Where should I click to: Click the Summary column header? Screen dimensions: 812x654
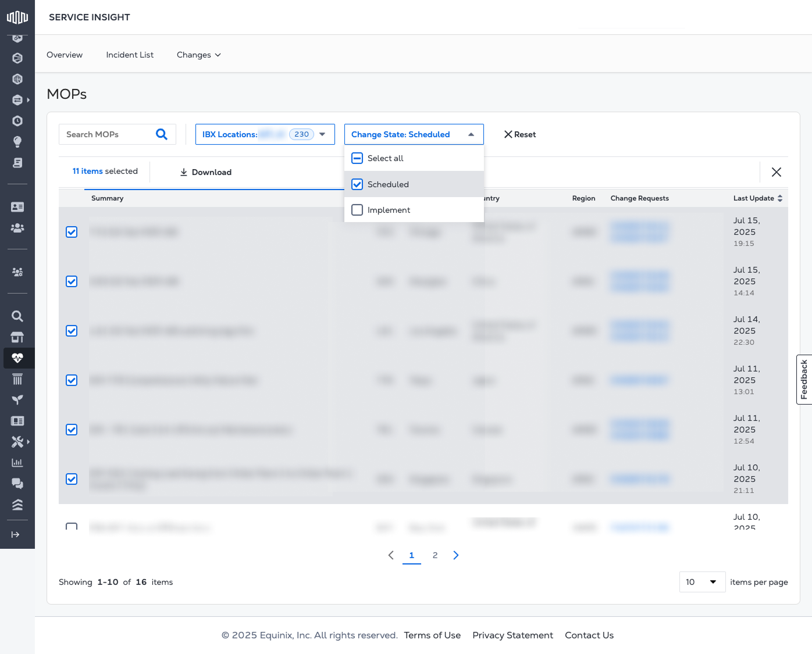(x=108, y=198)
